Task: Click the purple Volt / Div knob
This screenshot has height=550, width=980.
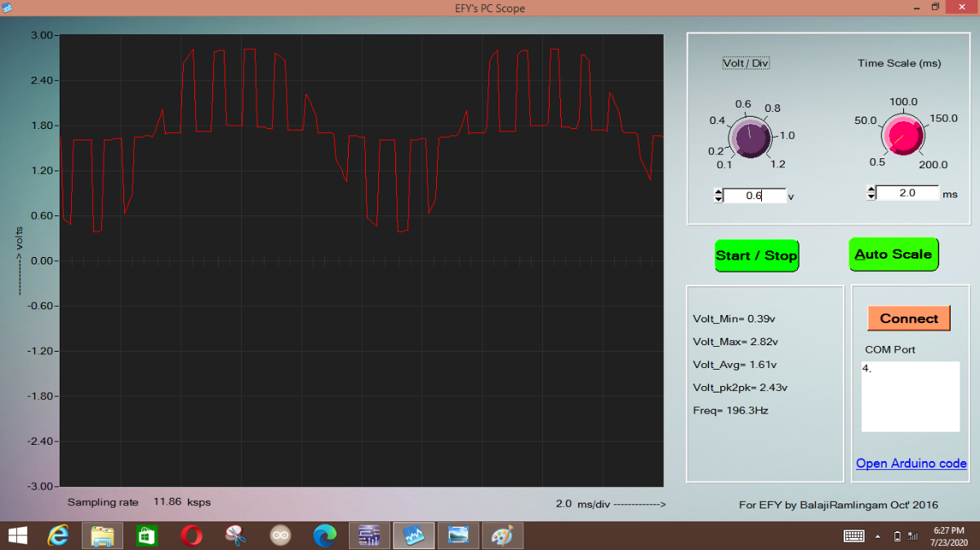Action: point(749,137)
